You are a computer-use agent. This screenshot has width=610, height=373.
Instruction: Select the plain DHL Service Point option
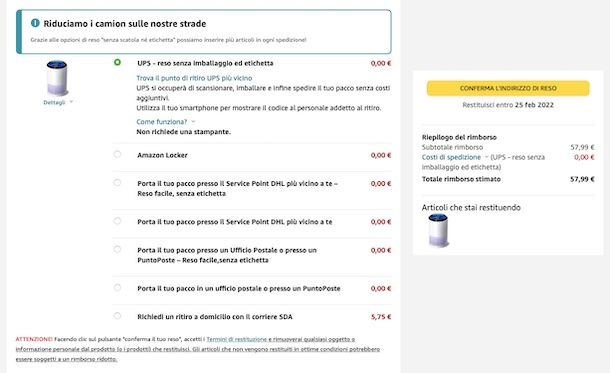tap(117, 221)
